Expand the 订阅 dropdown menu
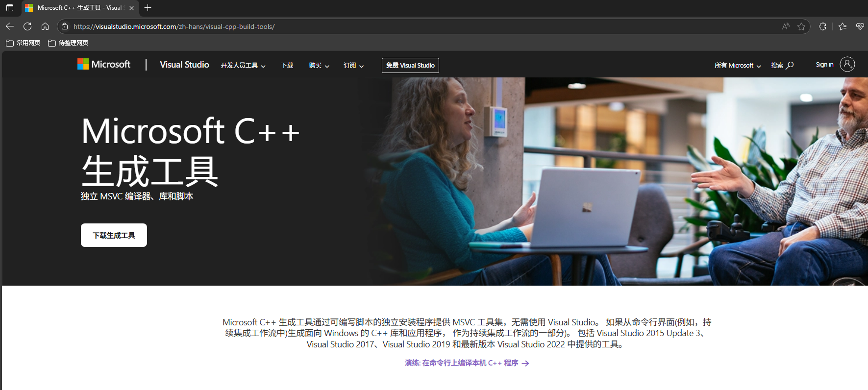The height and width of the screenshot is (390, 868). pyautogui.click(x=353, y=66)
